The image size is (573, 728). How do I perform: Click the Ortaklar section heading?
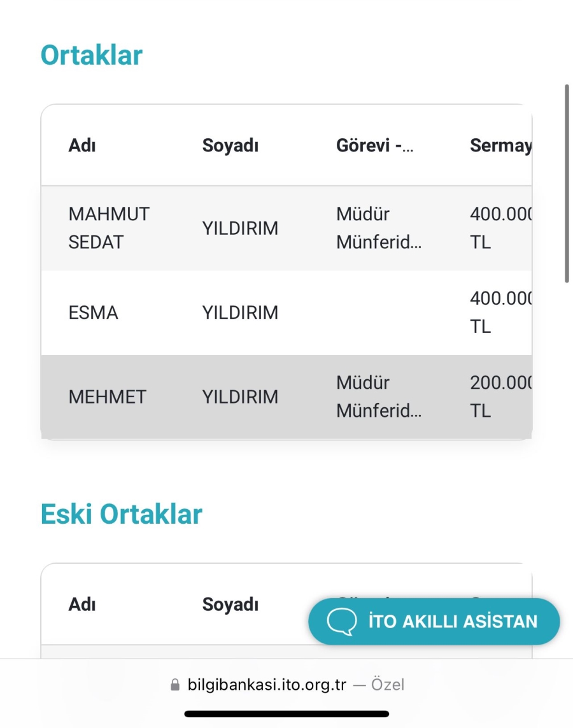(92, 55)
